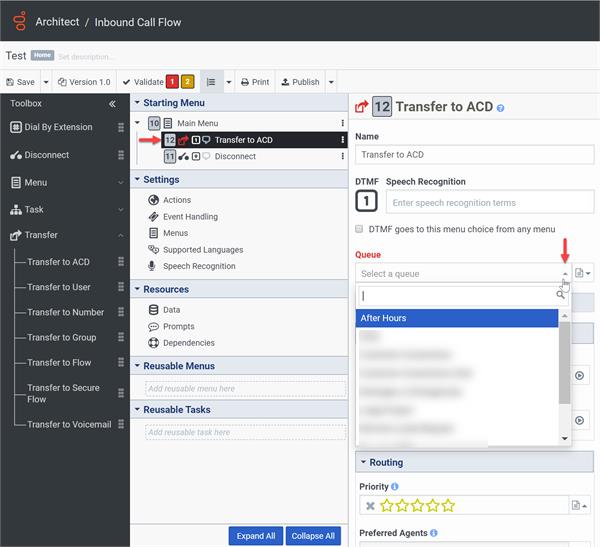Click the queue list scrollbar thumb
Screen dimensions: 600x547
point(564,362)
